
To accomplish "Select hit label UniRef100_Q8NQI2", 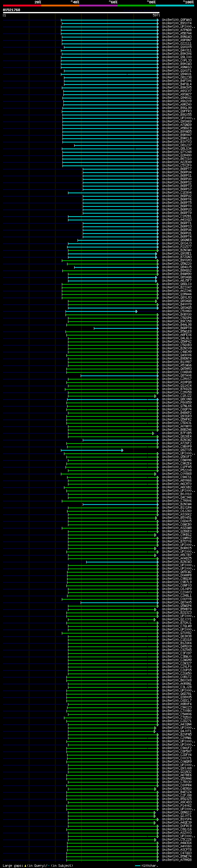I will 177,812.
